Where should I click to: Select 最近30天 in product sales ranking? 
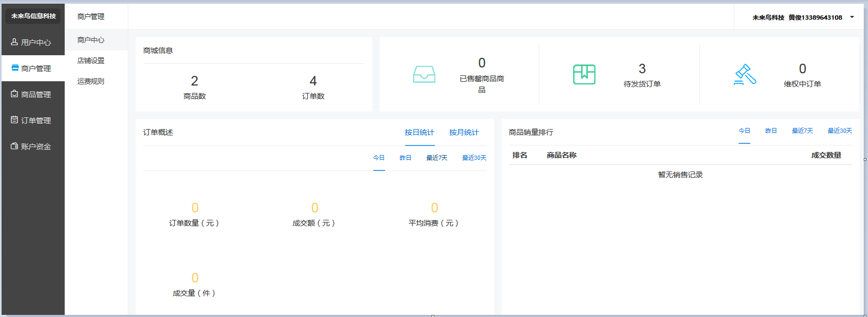point(840,131)
